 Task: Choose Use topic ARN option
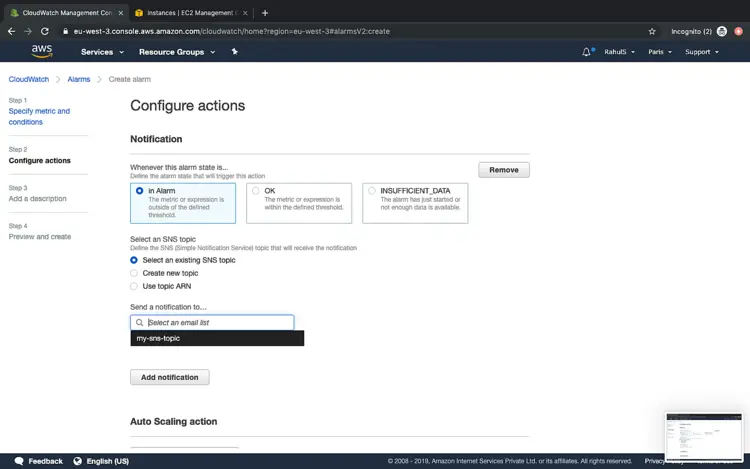click(x=134, y=286)
